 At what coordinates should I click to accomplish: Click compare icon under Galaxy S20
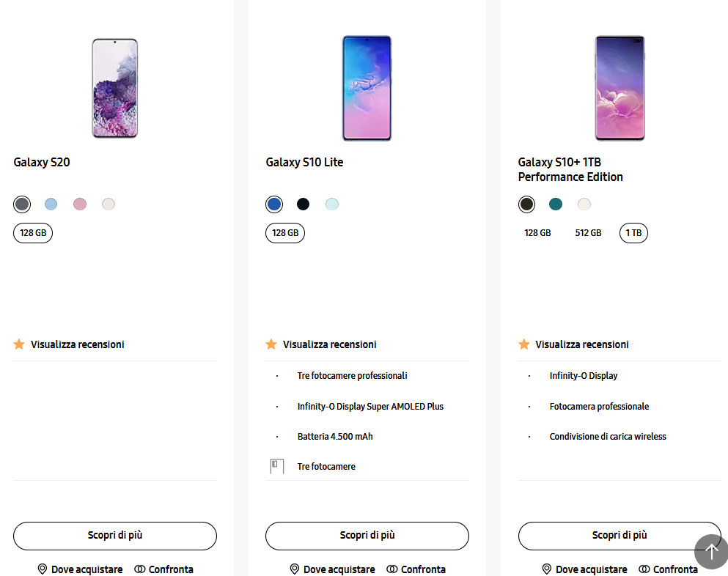[140, 569]
